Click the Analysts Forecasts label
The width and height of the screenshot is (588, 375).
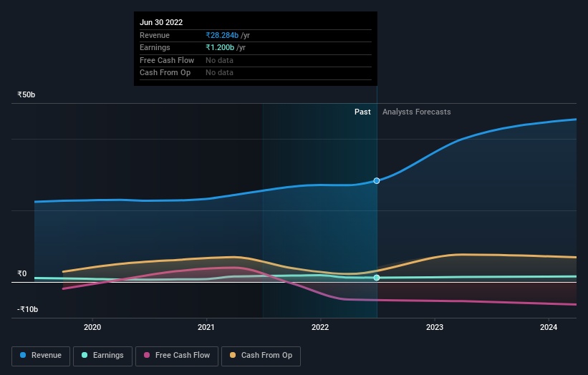point(416,112)
